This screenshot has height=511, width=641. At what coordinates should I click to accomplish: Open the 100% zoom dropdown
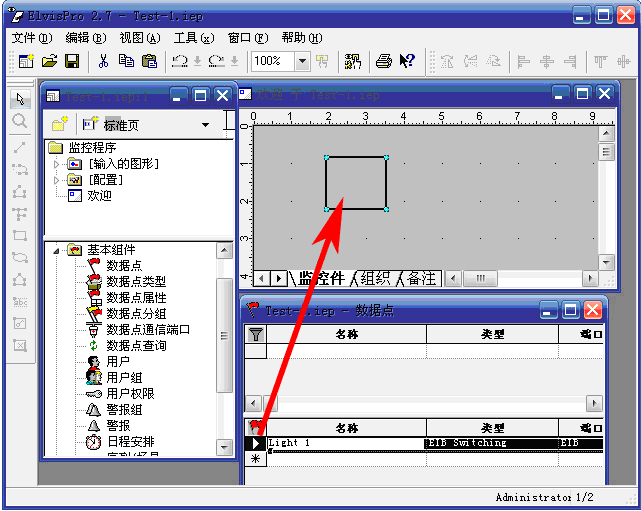302,62
